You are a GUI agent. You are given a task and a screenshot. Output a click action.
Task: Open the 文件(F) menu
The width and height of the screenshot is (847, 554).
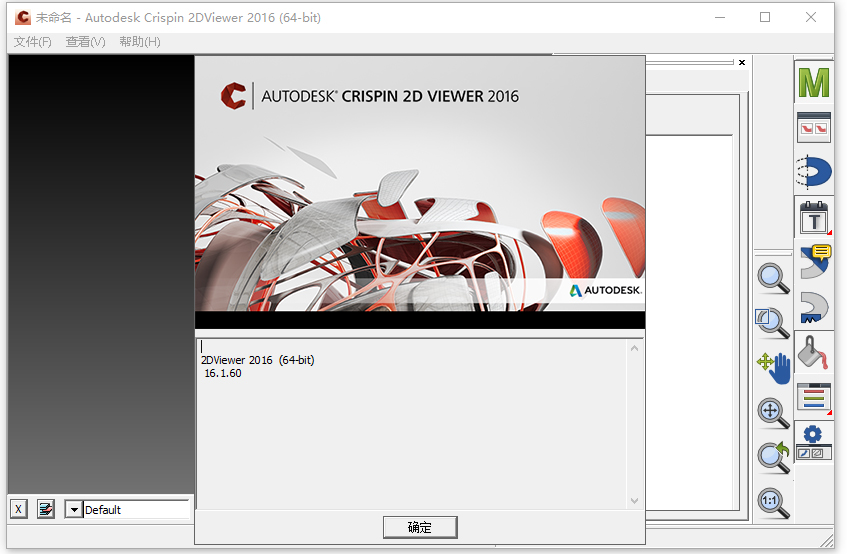tap(32, 42)
